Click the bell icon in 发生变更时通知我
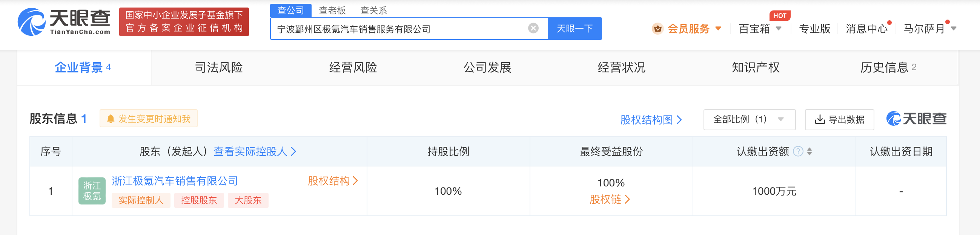The width and height of the screenshot is (980, 235). coord(111,119)
